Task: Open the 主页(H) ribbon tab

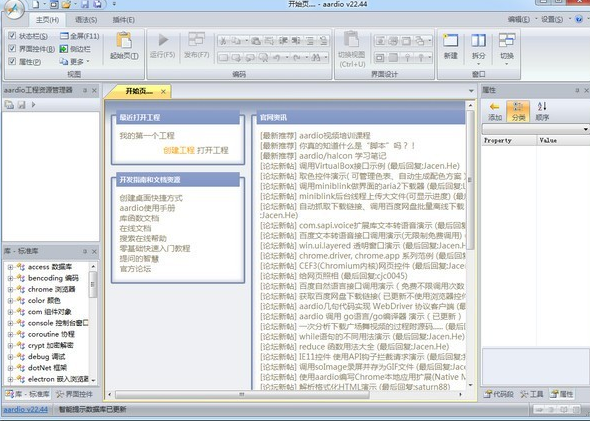Action: (47, 20)
